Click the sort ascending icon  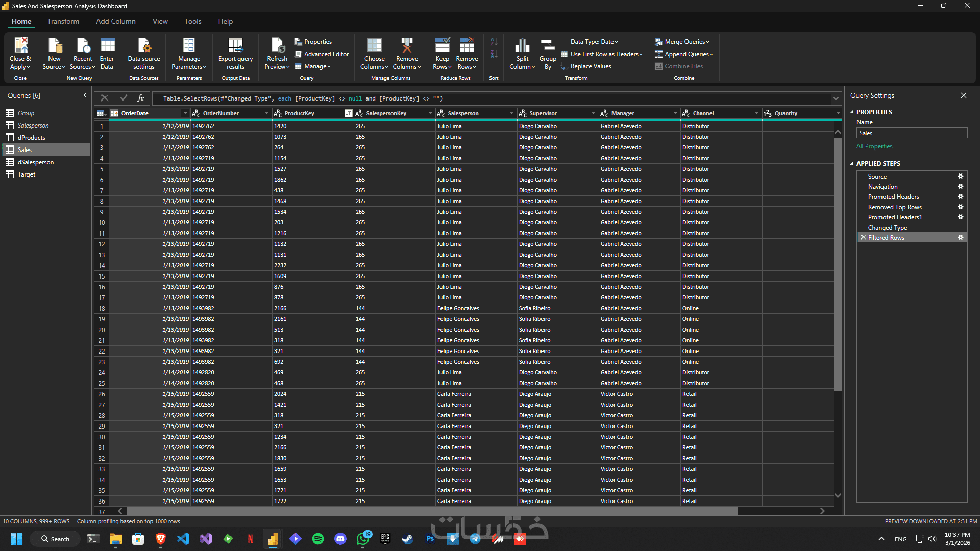pyautogui.click(x=494, y=42)
